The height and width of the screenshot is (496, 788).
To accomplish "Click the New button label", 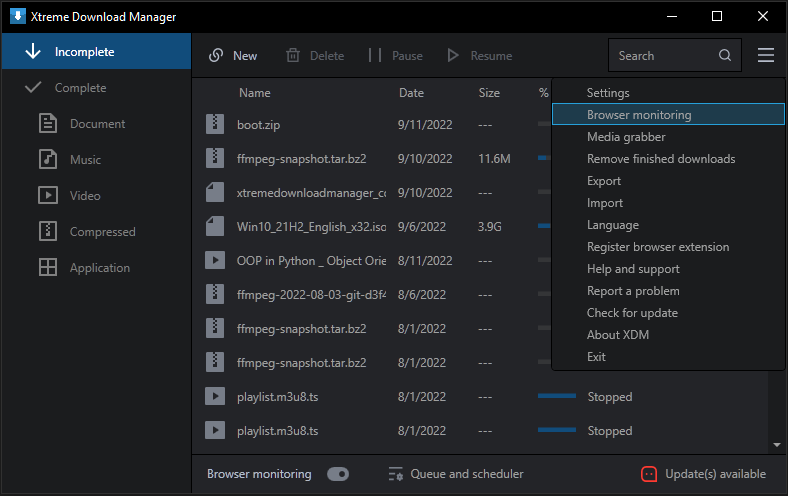I will coord(245,56).
